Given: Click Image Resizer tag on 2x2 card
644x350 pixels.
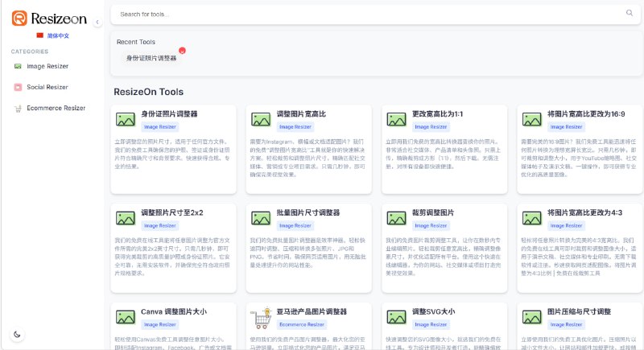Looking at the screenshot, I should (159, 225).
